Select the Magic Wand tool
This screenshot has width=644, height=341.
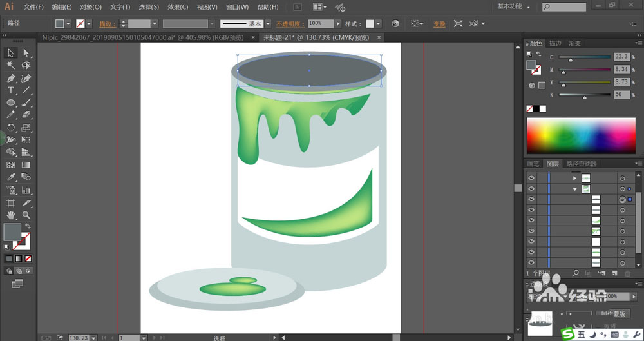pos(11,65)
